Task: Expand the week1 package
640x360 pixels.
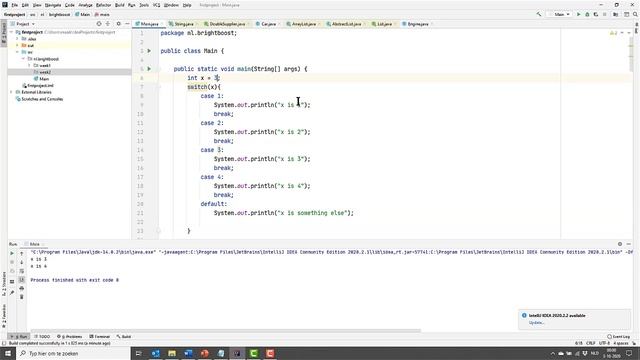Action: pos(29,66)
